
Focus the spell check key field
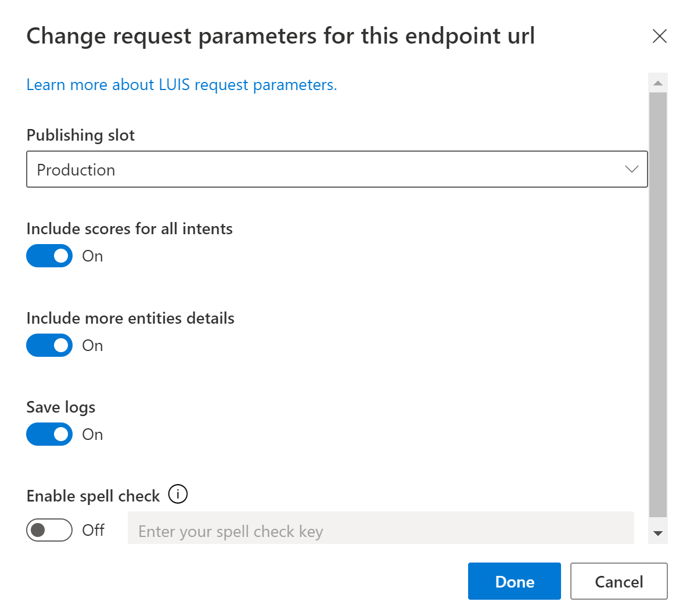381,528
